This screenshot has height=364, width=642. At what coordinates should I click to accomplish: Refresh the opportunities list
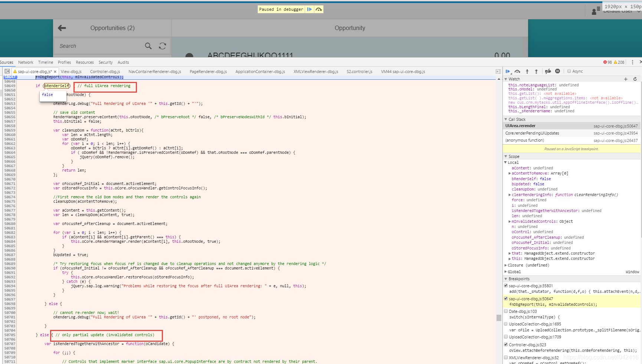pyautogui.click(x=163, y=46)
